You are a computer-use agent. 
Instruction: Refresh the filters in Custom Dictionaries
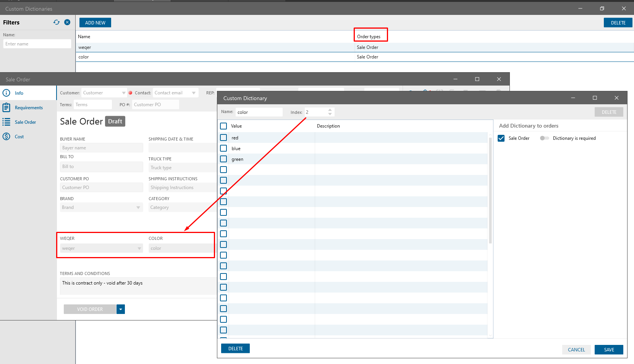(57, 22)
